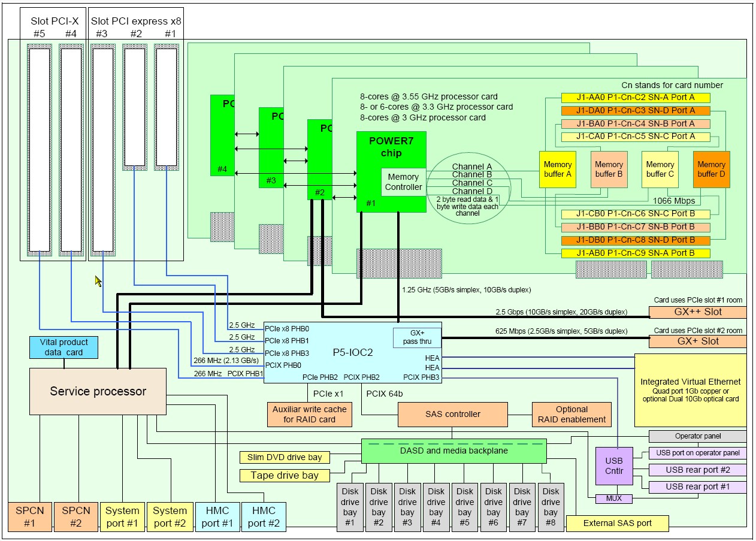Select the Integrated Virtual Ethernet block

[690, 390]
